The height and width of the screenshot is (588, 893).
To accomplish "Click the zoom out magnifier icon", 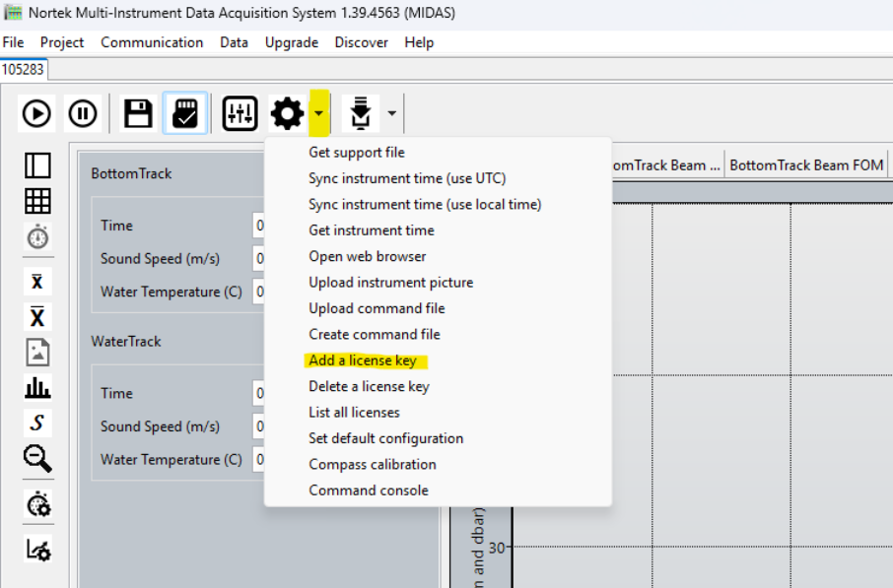I will [x=37, y=459].
